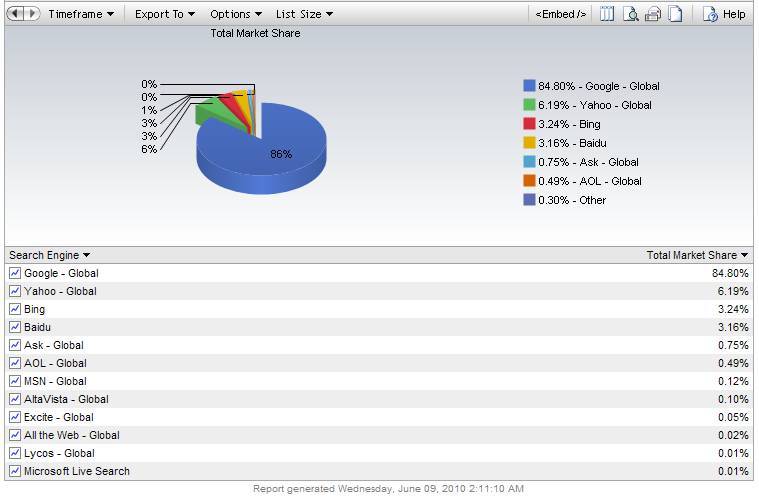Click the report generated timestamp text

tap(388, 489)
